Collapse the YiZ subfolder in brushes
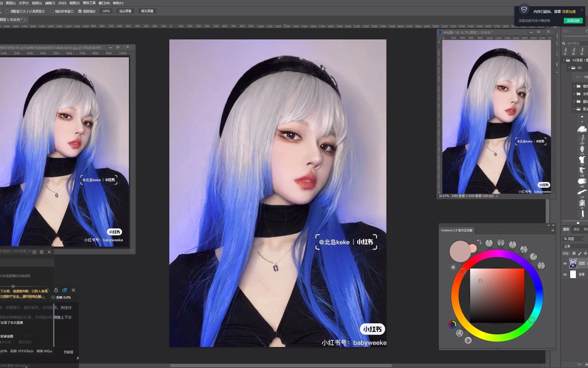Screen dimensions: 588x368 point(569,68)
